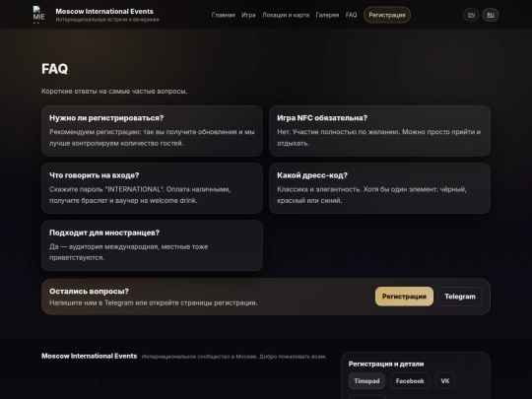Screen dimensions: 532x399
Task: Click the footer Moscow International Events title
Action: (x=90, y=356)
